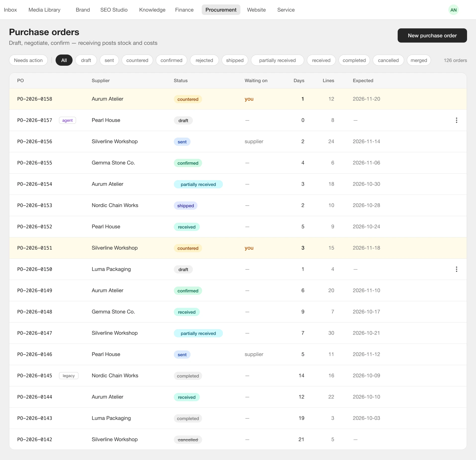Click the Days column header
Image resolution: width=476 pixels, height=460 pixels.
(299, 80)
